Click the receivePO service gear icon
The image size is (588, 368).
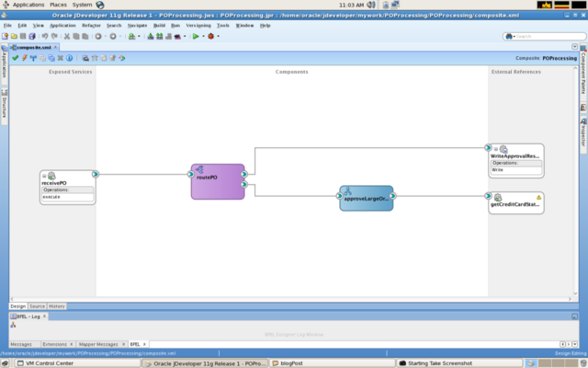[x=51, y=176]
